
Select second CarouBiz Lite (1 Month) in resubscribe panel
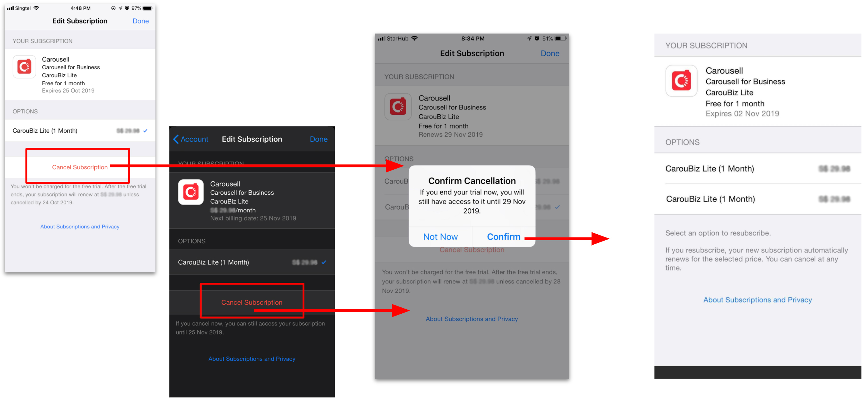pos(757,199)
